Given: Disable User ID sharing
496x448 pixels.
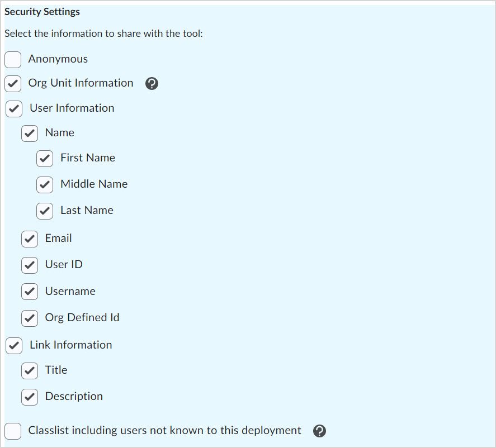Looking at the screenshot, I should (x=30, y=265).
